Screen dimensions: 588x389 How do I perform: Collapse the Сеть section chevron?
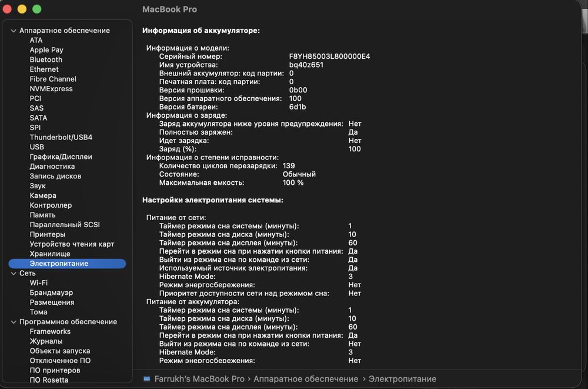14,273
